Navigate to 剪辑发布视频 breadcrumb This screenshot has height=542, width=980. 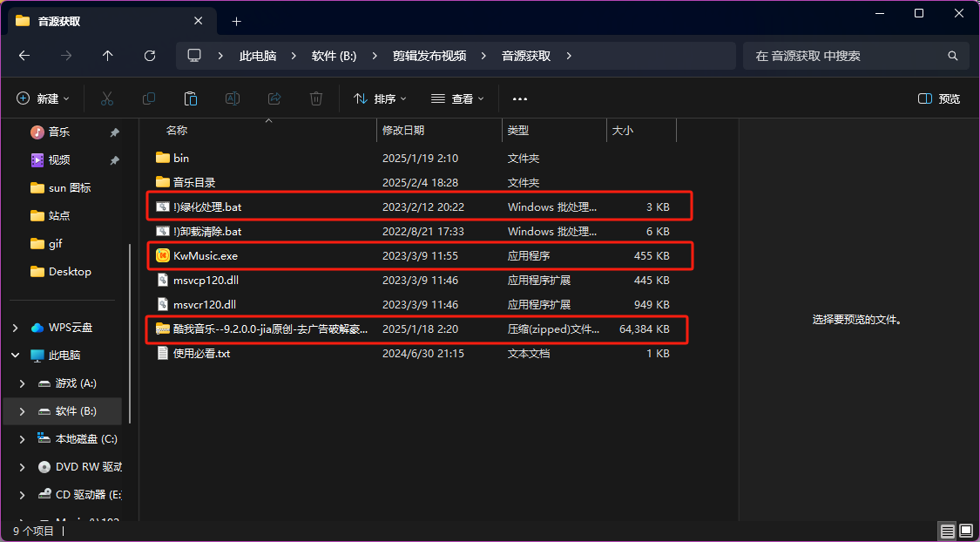(429, 56)
